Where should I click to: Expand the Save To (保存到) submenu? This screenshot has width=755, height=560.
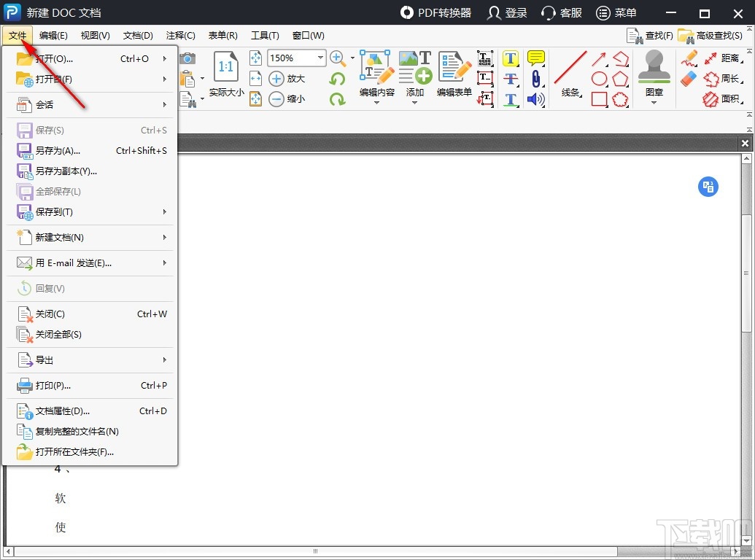pos(91,212)
